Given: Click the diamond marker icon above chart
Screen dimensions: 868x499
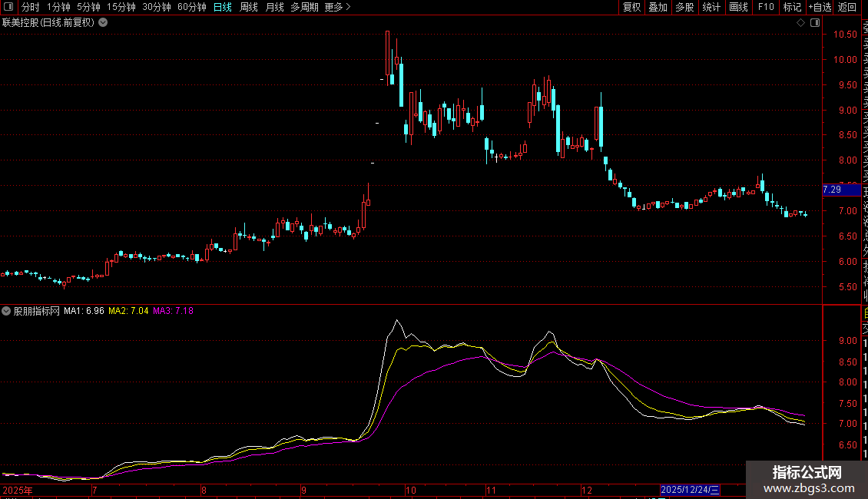Looking at the screenshot, I should pyautogui.click(x=800, y=23).
